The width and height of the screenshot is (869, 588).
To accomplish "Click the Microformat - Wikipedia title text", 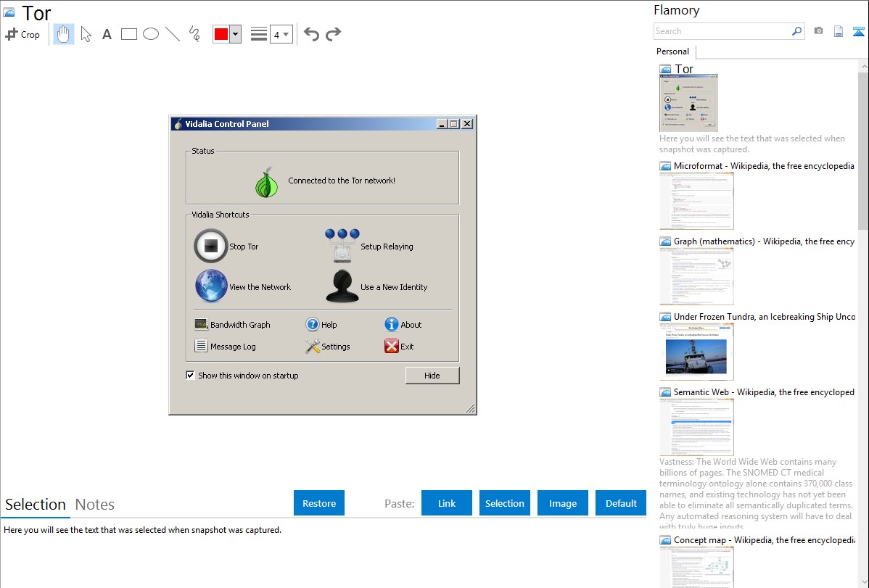I will click(764, 166).
